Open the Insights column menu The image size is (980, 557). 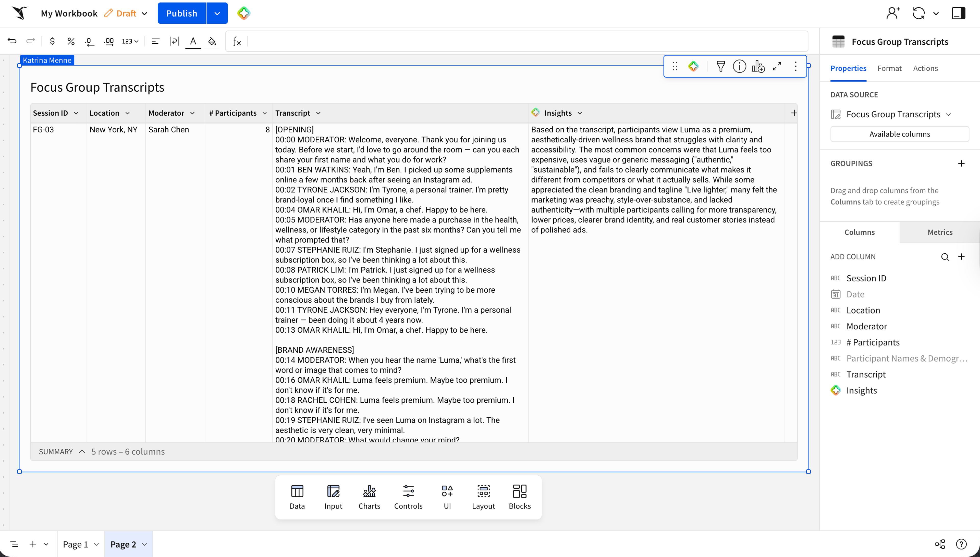point(580,113)
